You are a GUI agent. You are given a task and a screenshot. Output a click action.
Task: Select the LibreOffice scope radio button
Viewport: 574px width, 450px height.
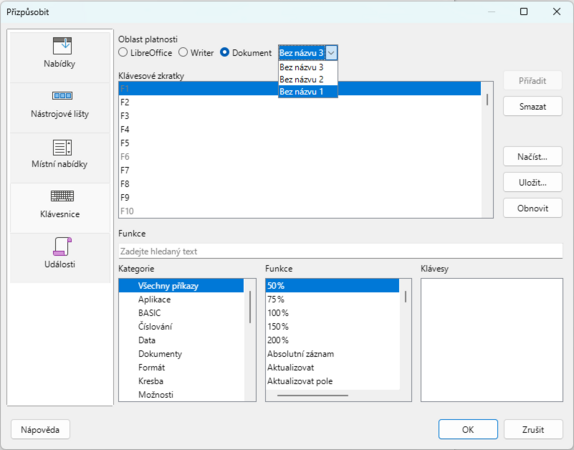(x=123, y=53)
